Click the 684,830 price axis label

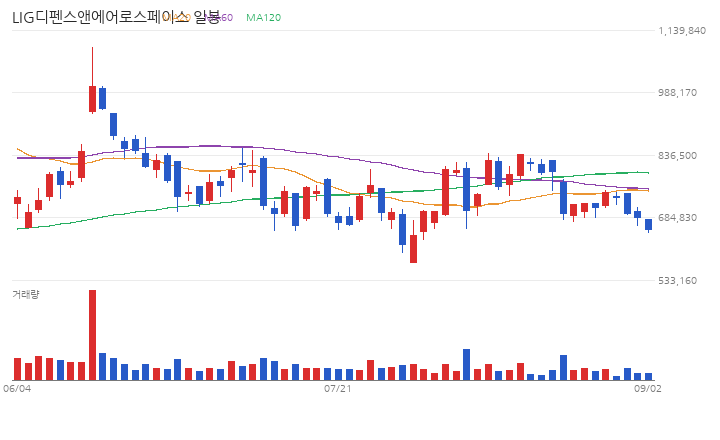coord(677,218)
